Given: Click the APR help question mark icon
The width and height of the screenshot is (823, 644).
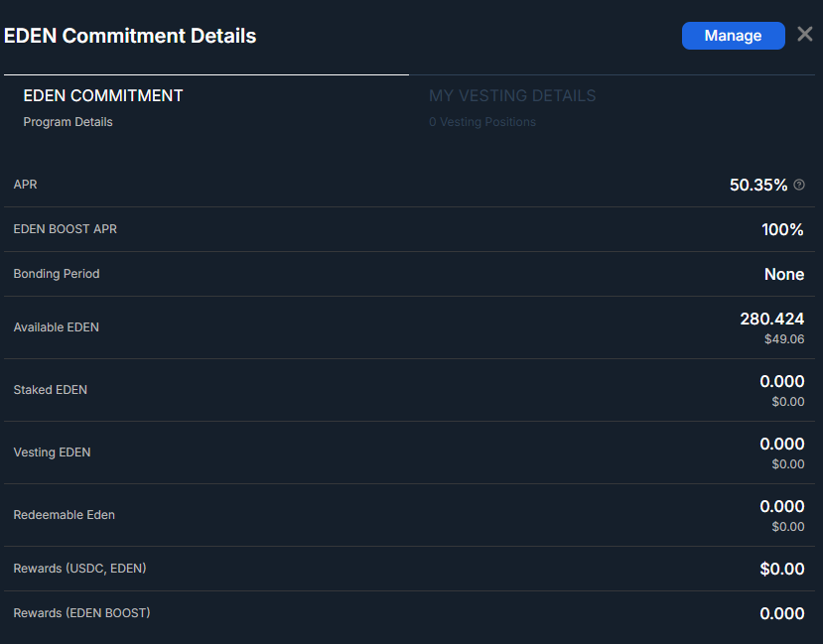Looking at the screenshot, I should pos(799,185).
